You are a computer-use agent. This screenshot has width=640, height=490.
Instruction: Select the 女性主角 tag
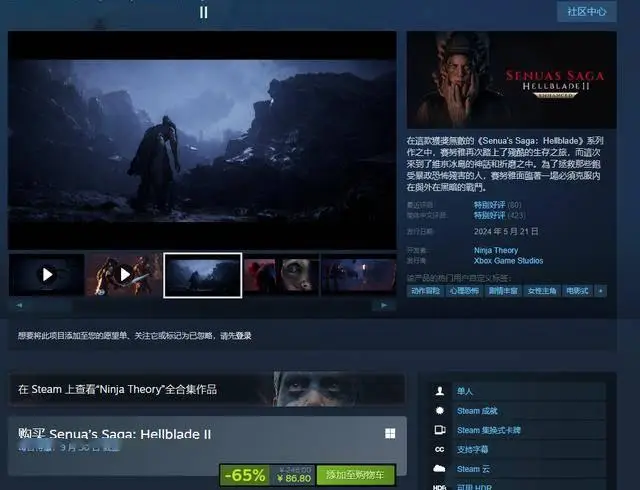[x=542, y=291]
